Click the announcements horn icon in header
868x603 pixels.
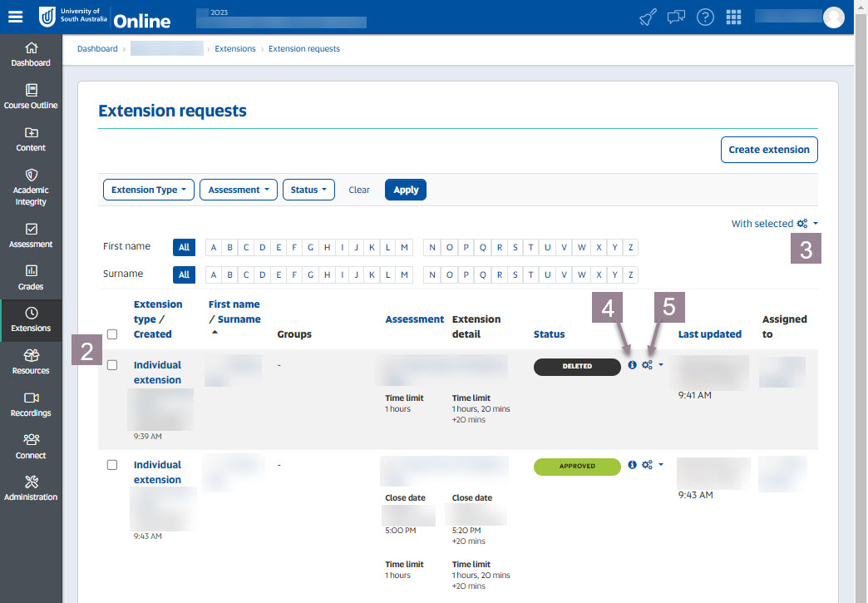point(648,17)
